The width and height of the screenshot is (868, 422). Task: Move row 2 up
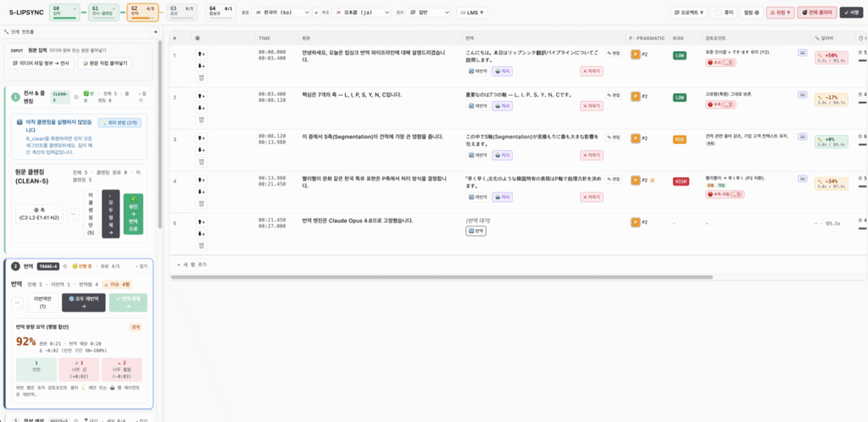click(x=201, y=96)
